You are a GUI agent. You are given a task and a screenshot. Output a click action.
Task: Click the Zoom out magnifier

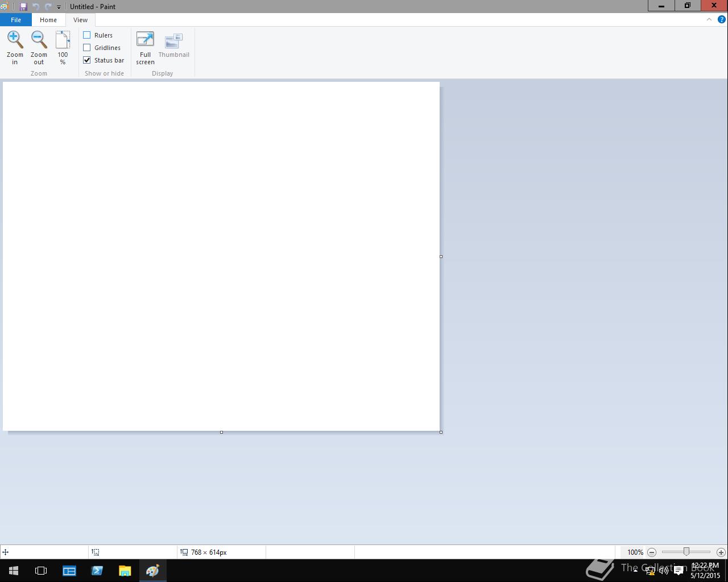point(39,48)
